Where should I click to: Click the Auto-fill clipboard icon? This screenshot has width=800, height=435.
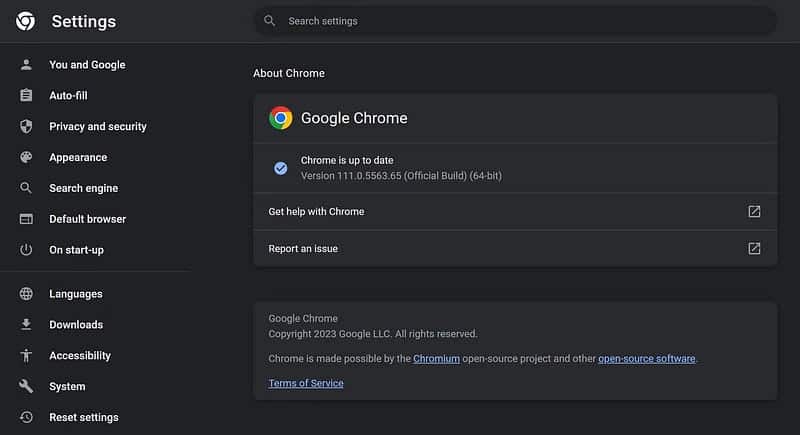point(27,96)
